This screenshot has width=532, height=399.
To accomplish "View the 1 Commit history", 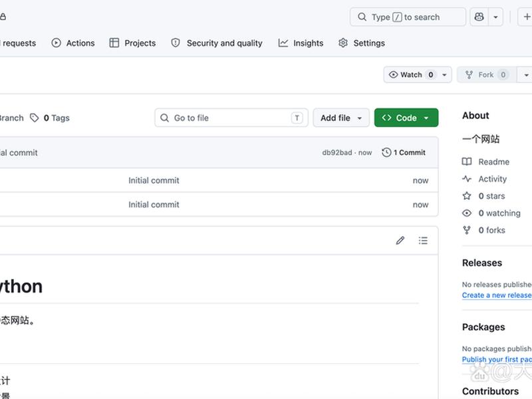I will pos(404,153).
